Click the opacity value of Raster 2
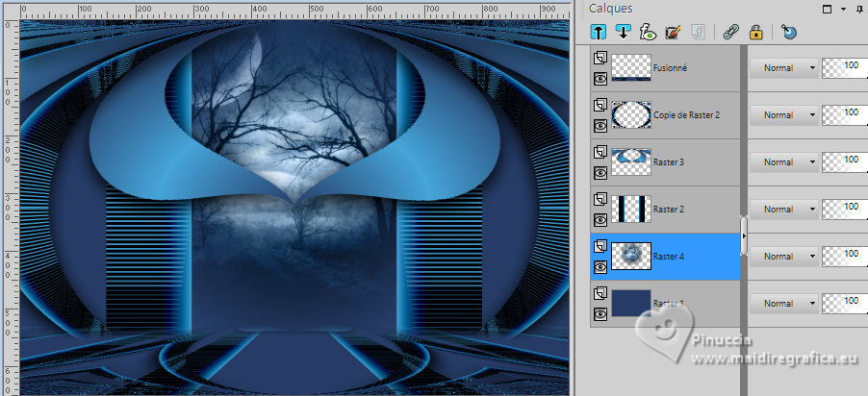The image size is (868, 396). pos(852,207)
